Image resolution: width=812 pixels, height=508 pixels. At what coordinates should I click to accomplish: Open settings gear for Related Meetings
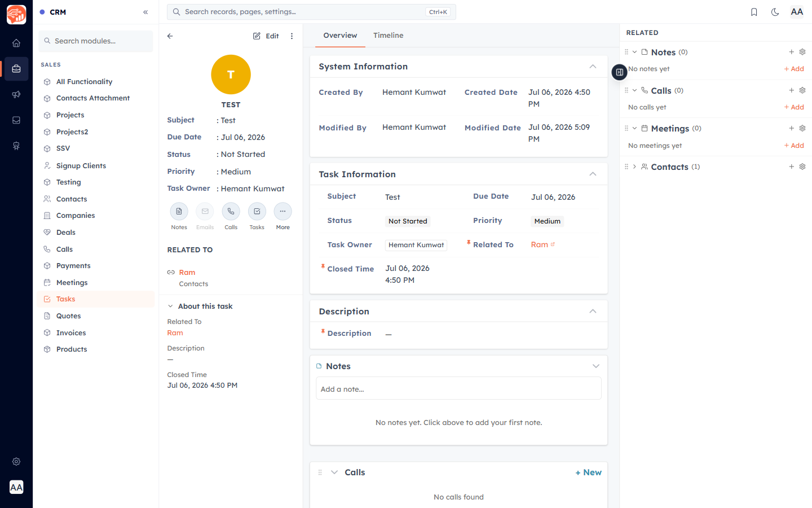[802, 128]
